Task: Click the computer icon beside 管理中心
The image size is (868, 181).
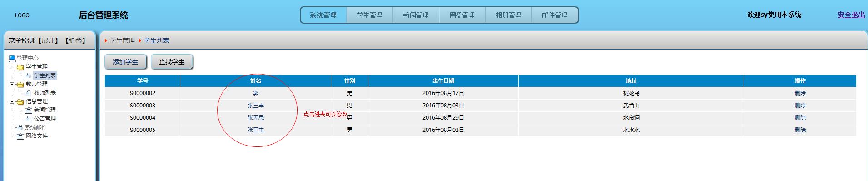Action: (12, 58)
